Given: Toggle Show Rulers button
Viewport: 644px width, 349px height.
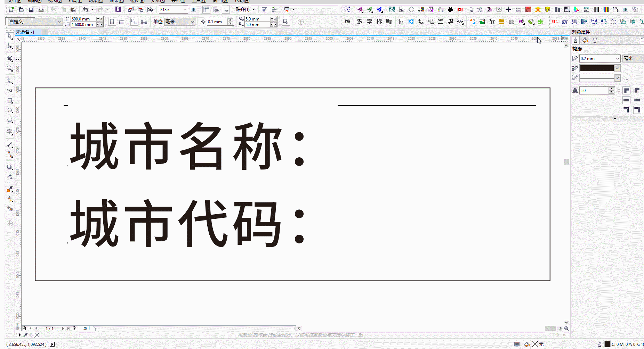Looking at the screenshot, I should (x=206, y=10).
